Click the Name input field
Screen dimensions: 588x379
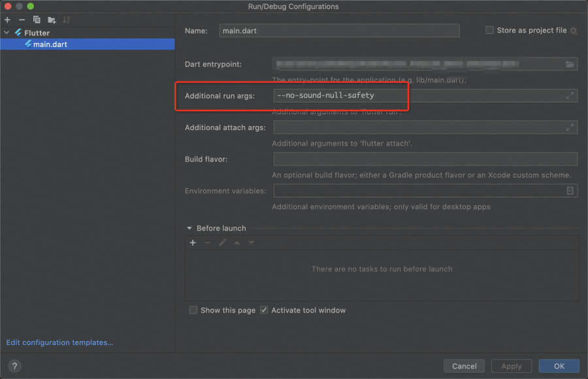(339, 31)
